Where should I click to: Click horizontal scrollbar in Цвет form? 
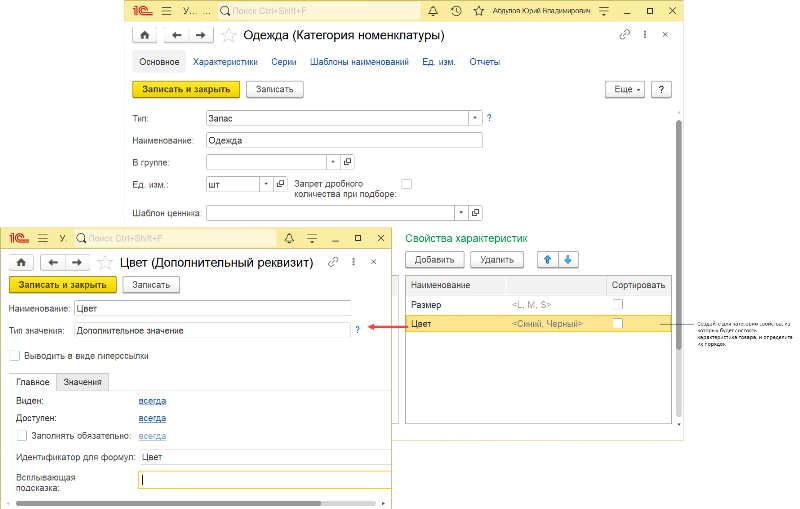click(x=168, y=503)
